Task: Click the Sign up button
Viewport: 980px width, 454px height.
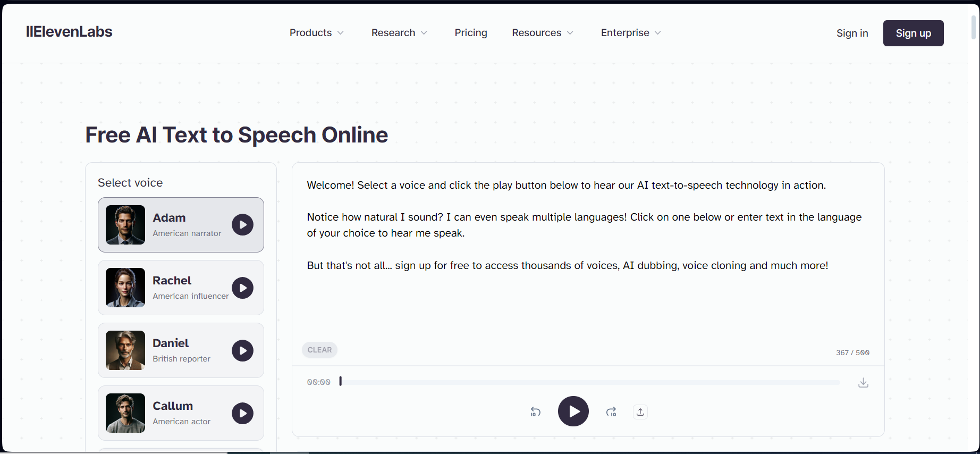Action: coord(913,33)
